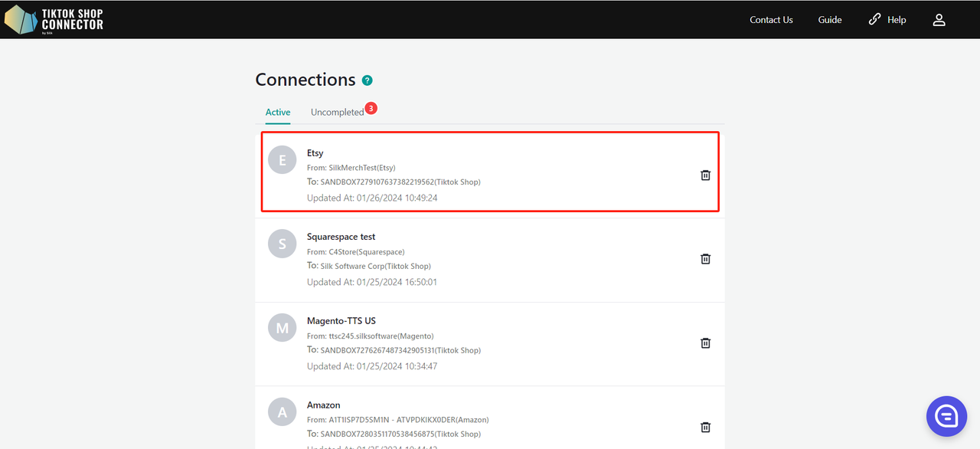Delete the Magento-TTS US connection
This screenshot has height=449, width=980.
(706, 343)
